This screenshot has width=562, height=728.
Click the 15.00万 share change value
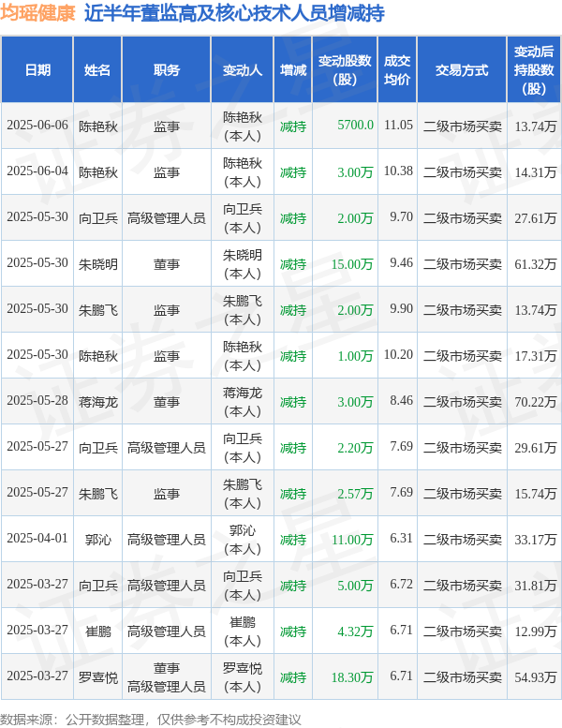tap(352, 264)
